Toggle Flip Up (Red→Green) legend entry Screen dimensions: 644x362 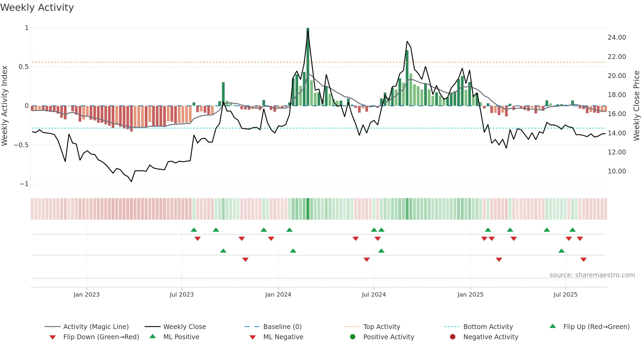590,327
